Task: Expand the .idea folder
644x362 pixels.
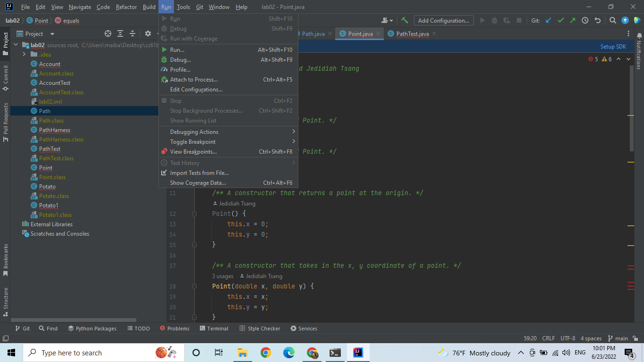Action: point(24,55)
